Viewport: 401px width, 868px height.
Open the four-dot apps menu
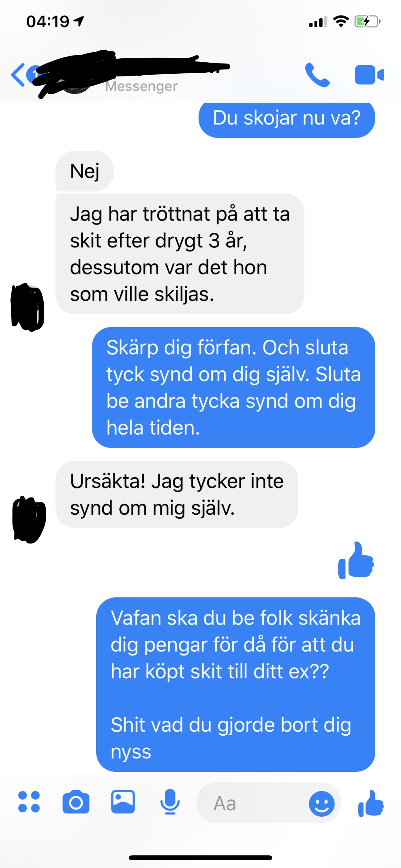[x=29, y=801]
